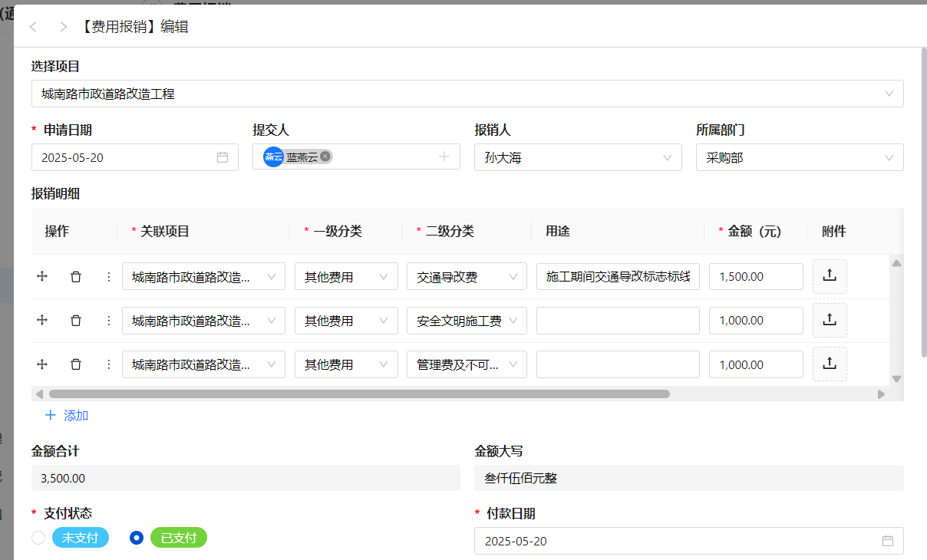Click 【费用报销】编辑 dialog title
This screenshot has height=560, width=927.
[134, 27]
